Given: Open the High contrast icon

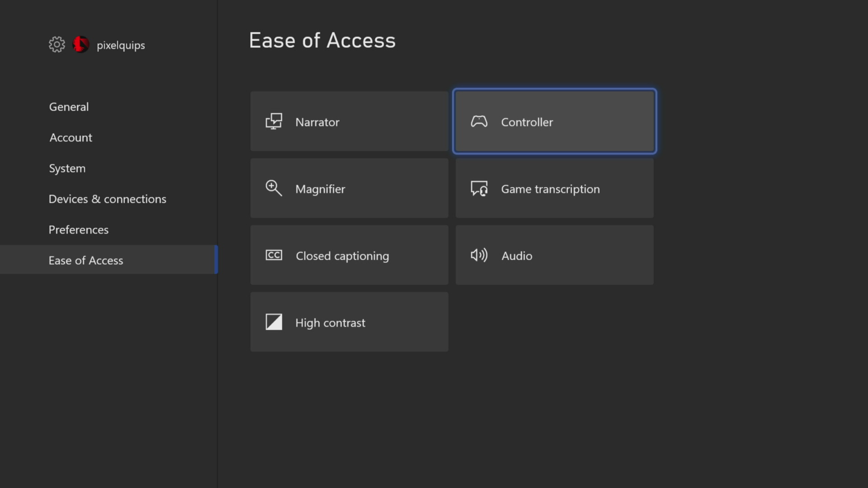Looking at the screenshot, I should [x=274, y=321].
